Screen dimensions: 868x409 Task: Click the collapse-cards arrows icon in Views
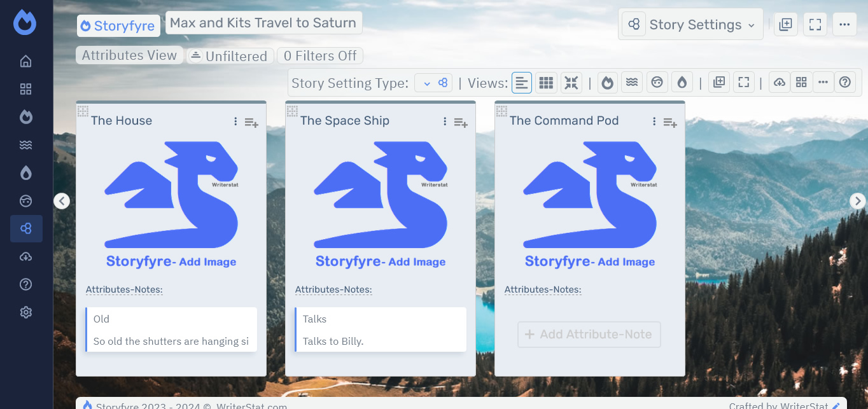pyautogui.click(x=571, y=82)
